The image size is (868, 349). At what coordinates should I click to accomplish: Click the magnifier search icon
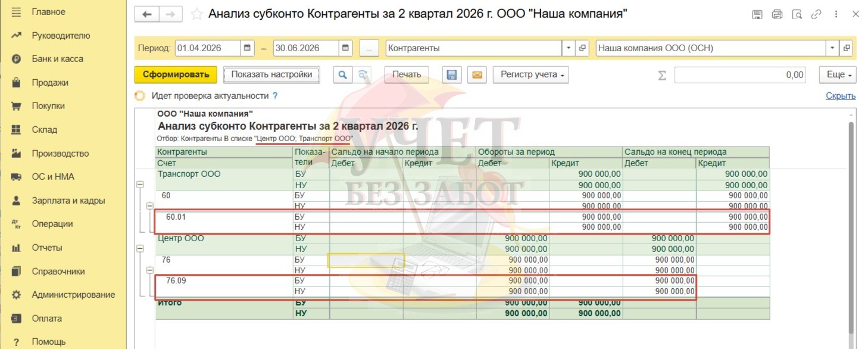pos(342,74)
